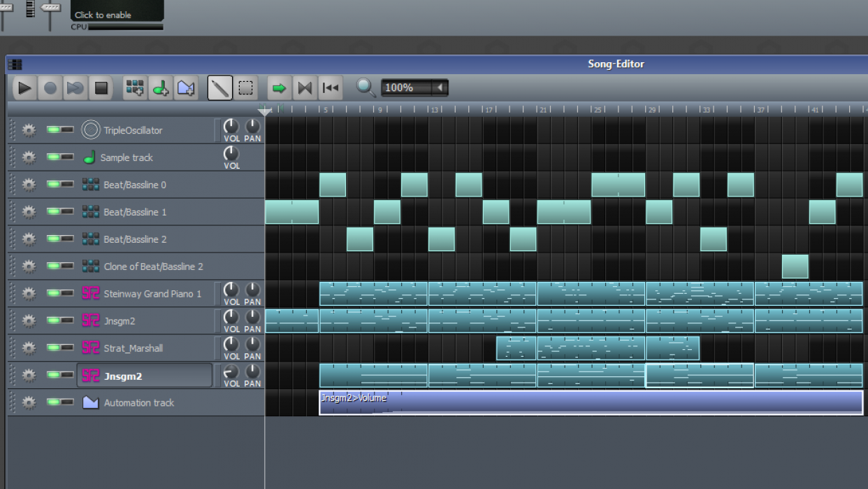Mute the TripleOscillator track
This screenshot has height=489, width=868.
coord(53,130)
